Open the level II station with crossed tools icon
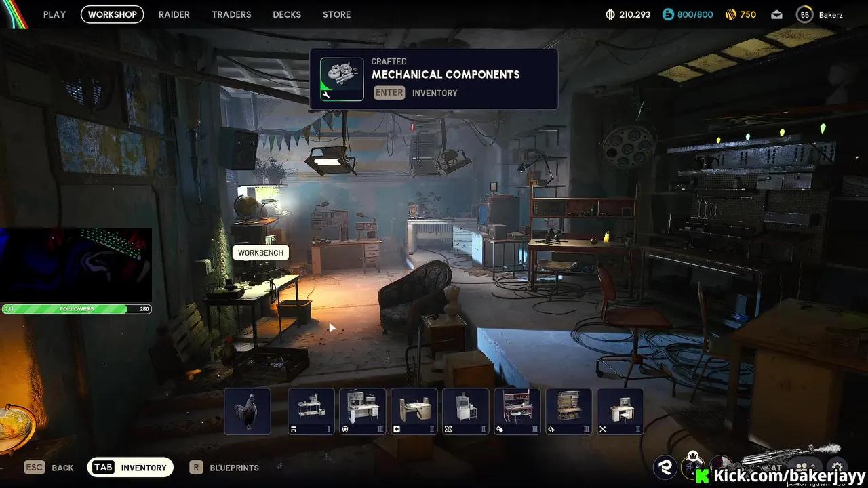The image size is (868, 488). 620,411
